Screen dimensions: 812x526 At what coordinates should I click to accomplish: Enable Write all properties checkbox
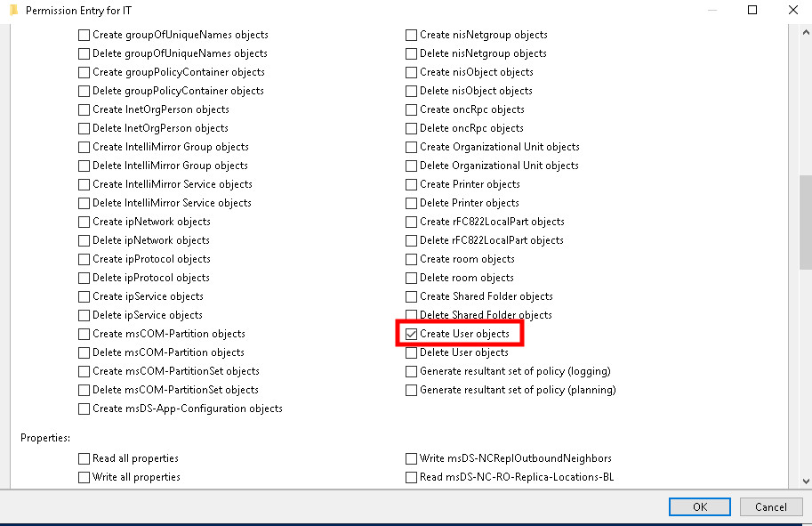pos(84,477)
